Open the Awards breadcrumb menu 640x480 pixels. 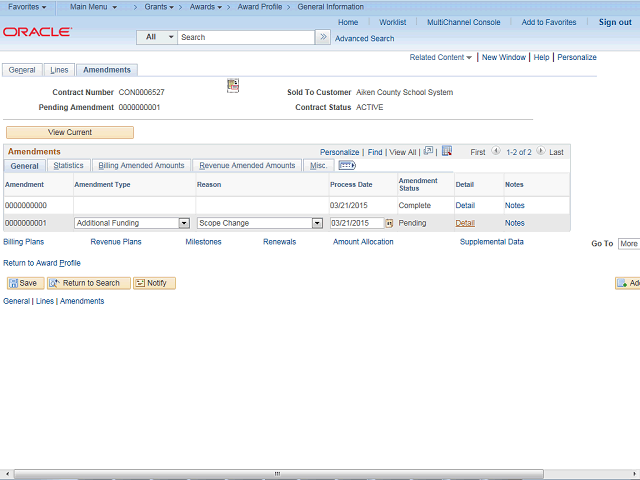(x=206, y=7)
